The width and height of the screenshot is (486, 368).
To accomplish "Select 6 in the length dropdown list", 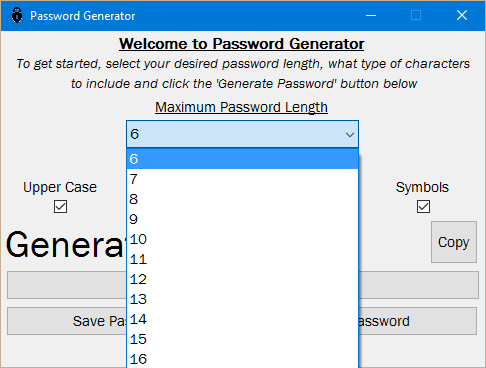I will click(x=242, y=159).
